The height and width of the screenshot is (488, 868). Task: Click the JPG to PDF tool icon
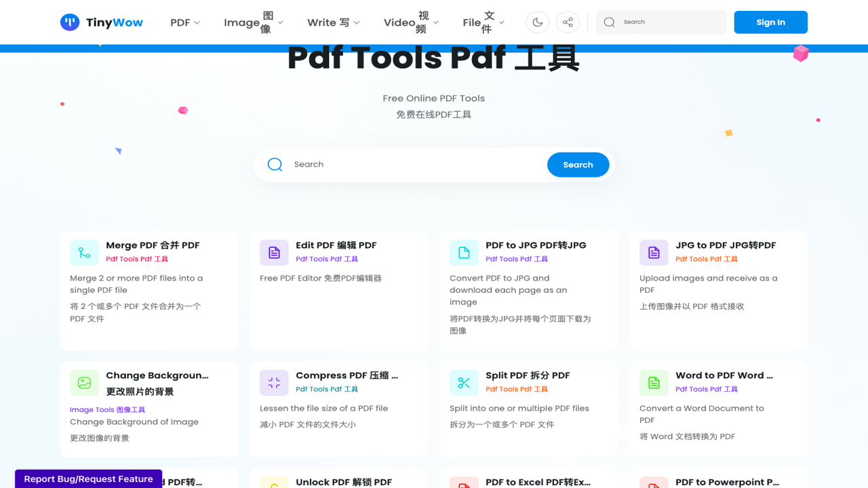[654, 253]
